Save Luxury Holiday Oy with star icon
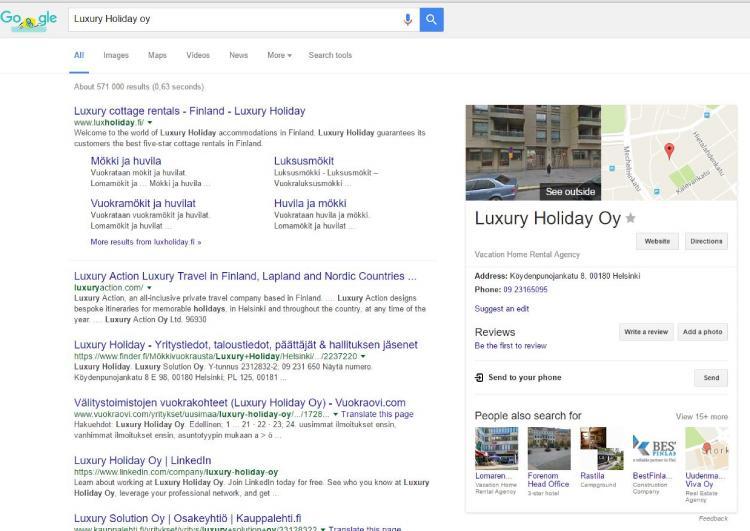The height and width of the screenshot is (531, 750). [x=630, y=218]
